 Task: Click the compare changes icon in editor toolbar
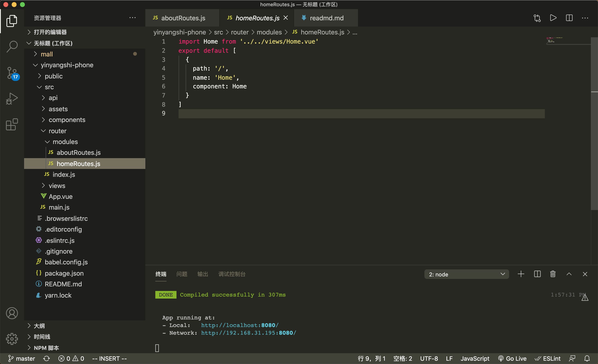pyautogui.click(x=537, y=18)
